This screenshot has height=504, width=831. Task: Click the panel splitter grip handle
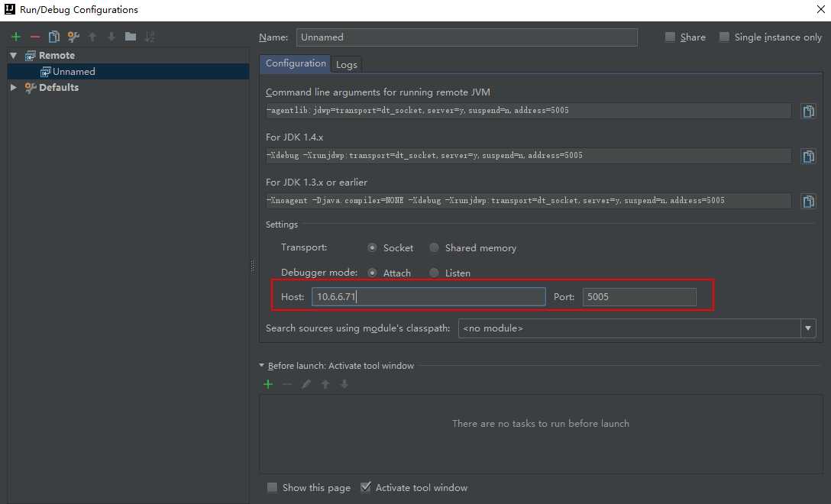coord(252,266)
